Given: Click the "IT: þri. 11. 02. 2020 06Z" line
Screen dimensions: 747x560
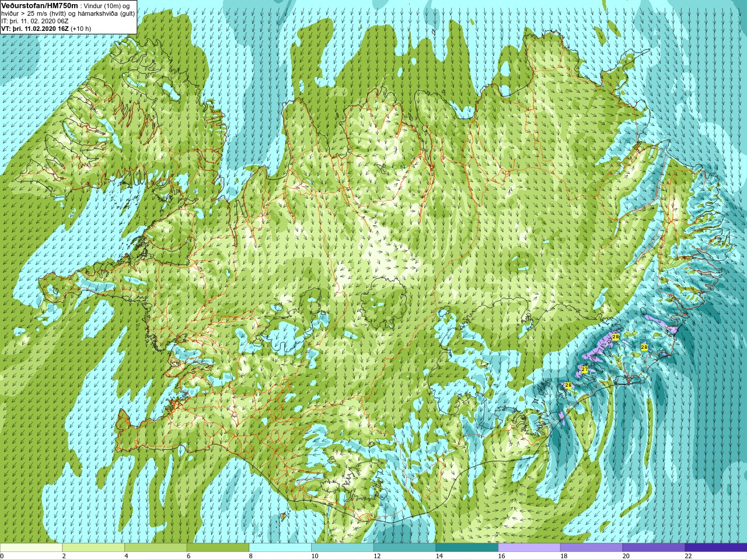Looking at the screenshot, I should click(x=35, y=21).
